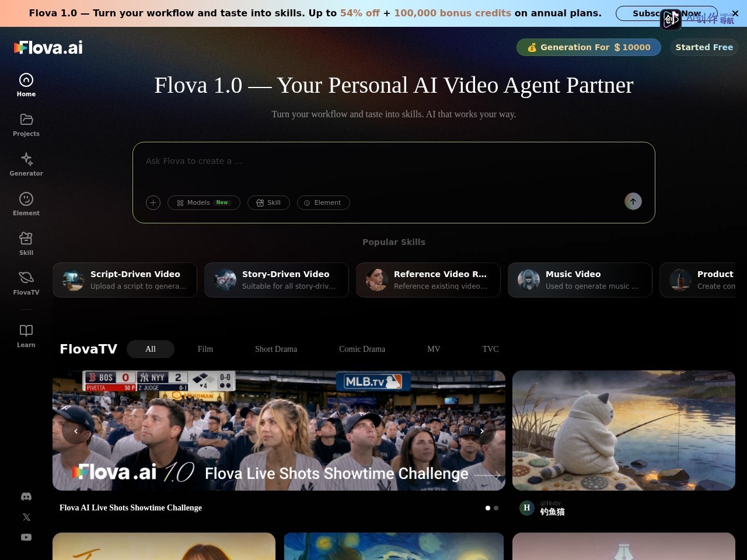Go to previous carousel slide
This screenshot has width=747, height=560.
(75, 431)
